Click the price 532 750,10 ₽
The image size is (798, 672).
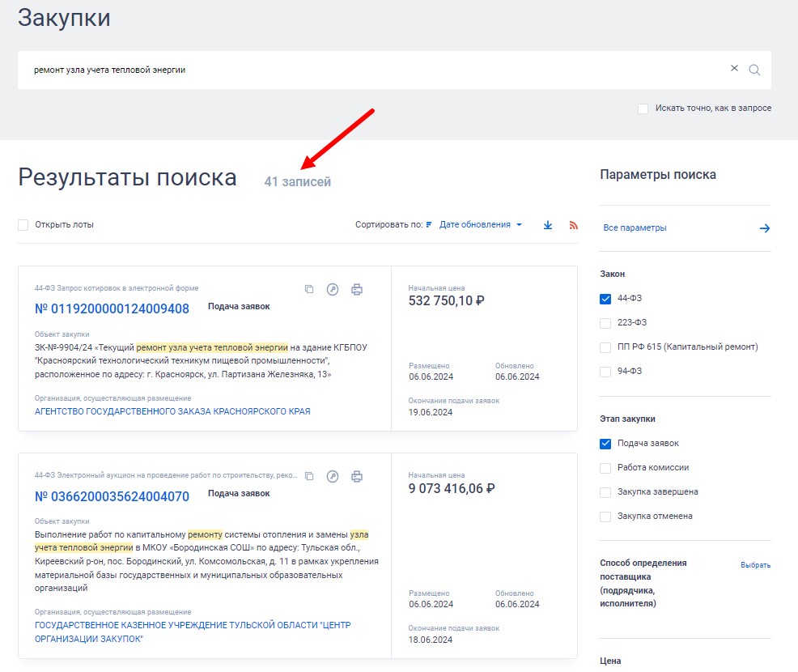[446, 301]
